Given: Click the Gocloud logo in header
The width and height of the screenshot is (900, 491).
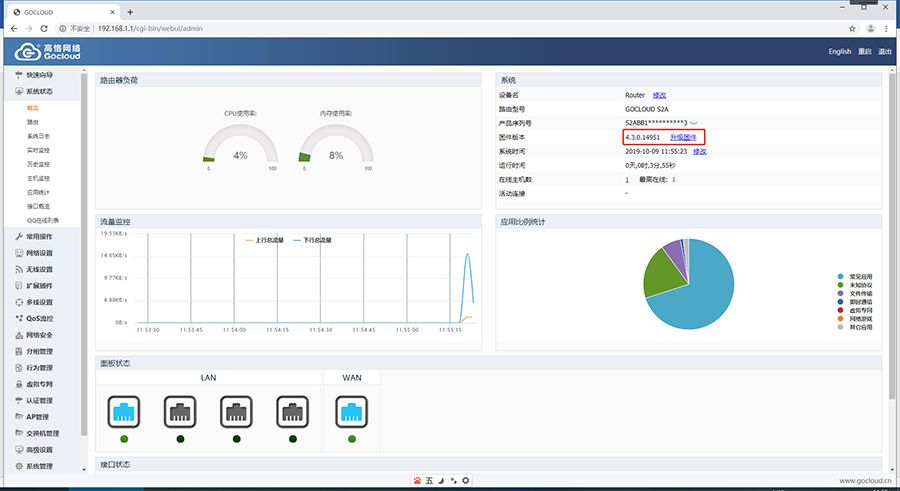Looking at the screenshot, I should (48, 51).
